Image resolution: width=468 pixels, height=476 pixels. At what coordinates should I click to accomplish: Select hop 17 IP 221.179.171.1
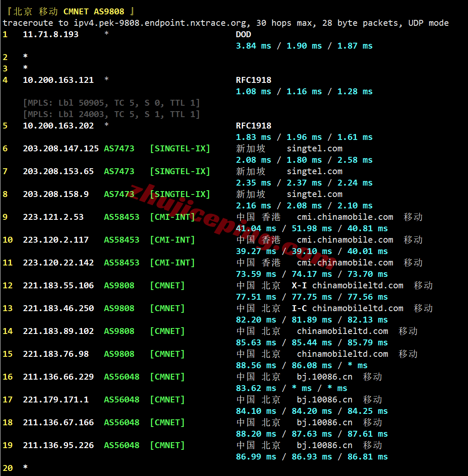tap(56, 399)
